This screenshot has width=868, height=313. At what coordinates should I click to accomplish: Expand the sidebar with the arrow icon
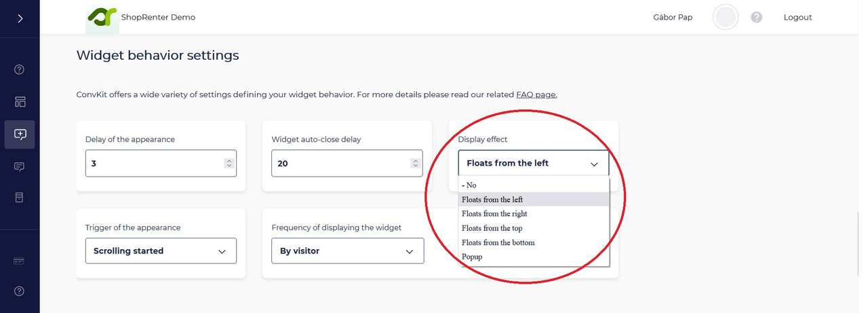[20, 18]
